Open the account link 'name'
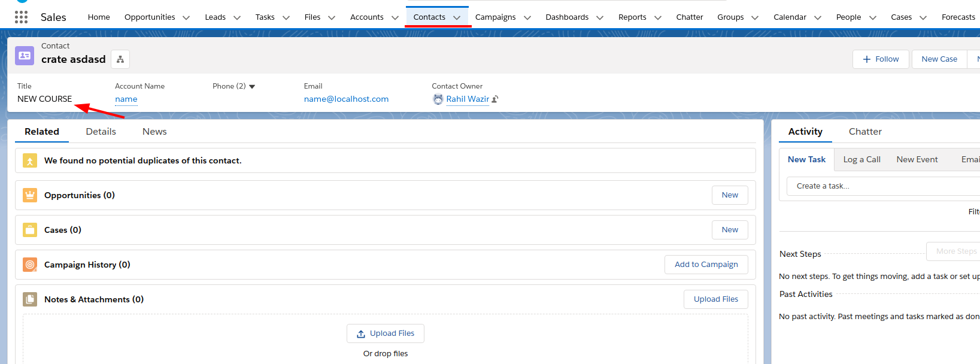Screen dimensions: 980x364 126,99
